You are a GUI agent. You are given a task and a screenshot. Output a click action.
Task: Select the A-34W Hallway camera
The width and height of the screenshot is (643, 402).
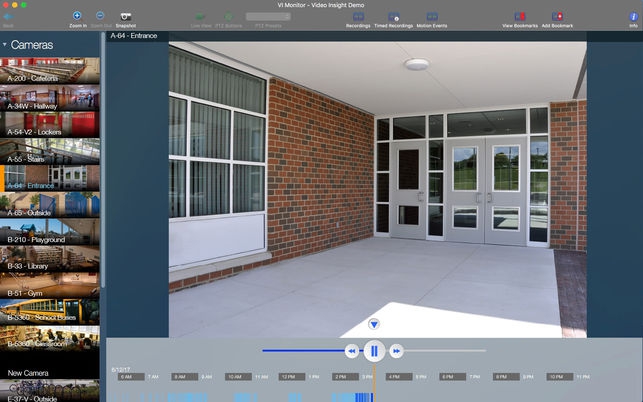pos(50,98)
